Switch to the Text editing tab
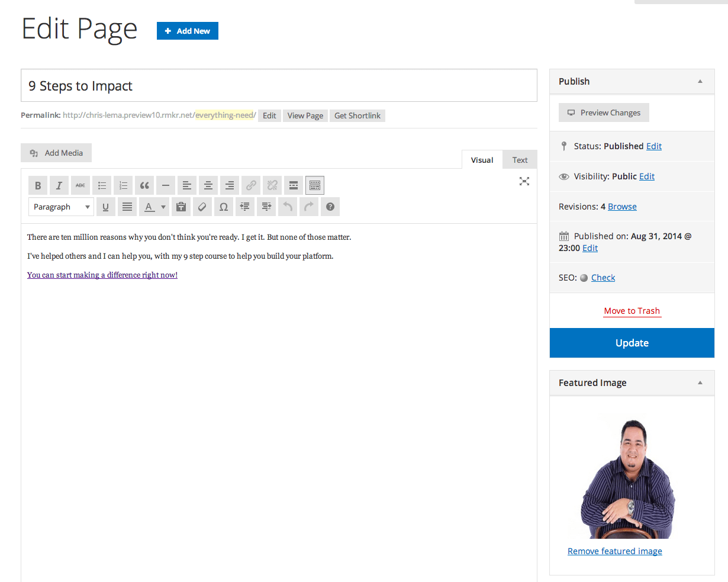The height and width of the screenshot is (582, 728). pos(519,159)
